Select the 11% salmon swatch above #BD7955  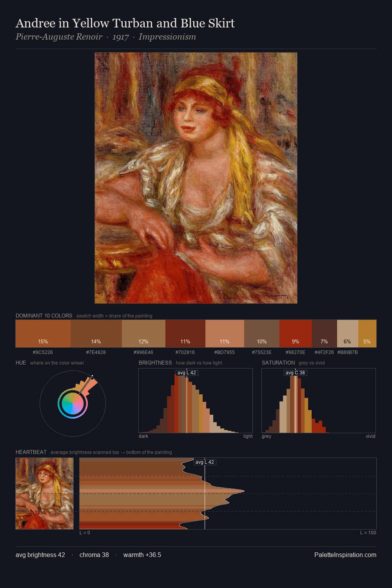pyautogui.click(x=225, y=334)
